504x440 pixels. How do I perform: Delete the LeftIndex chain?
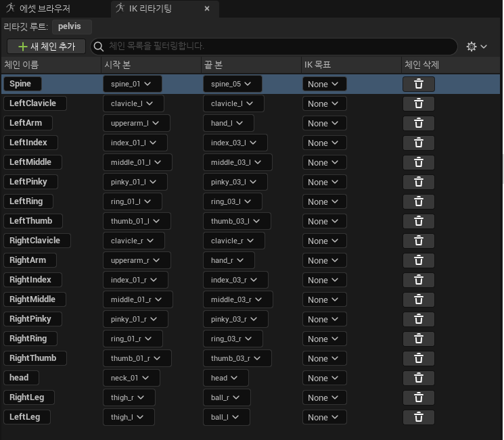pos(419,143)
